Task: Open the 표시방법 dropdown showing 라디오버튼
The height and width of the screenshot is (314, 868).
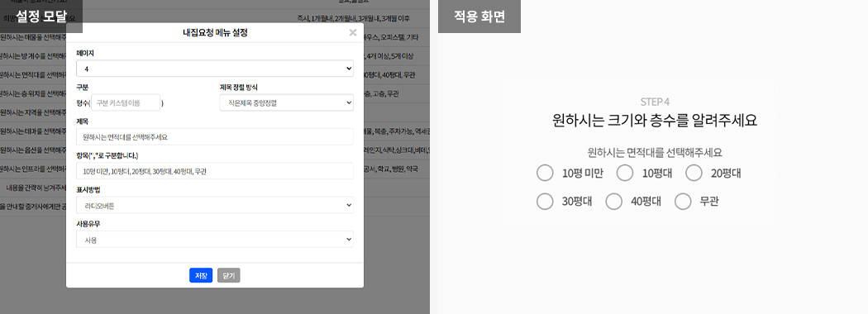Action: (x=215, y=206)
